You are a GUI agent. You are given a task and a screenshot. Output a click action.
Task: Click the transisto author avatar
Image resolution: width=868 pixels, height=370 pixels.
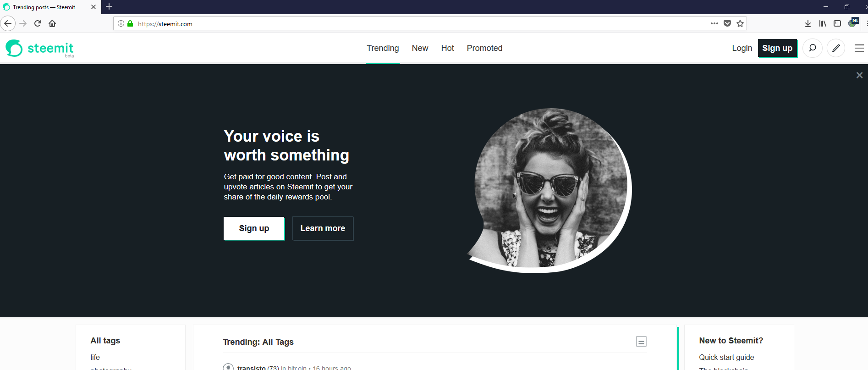228,367
